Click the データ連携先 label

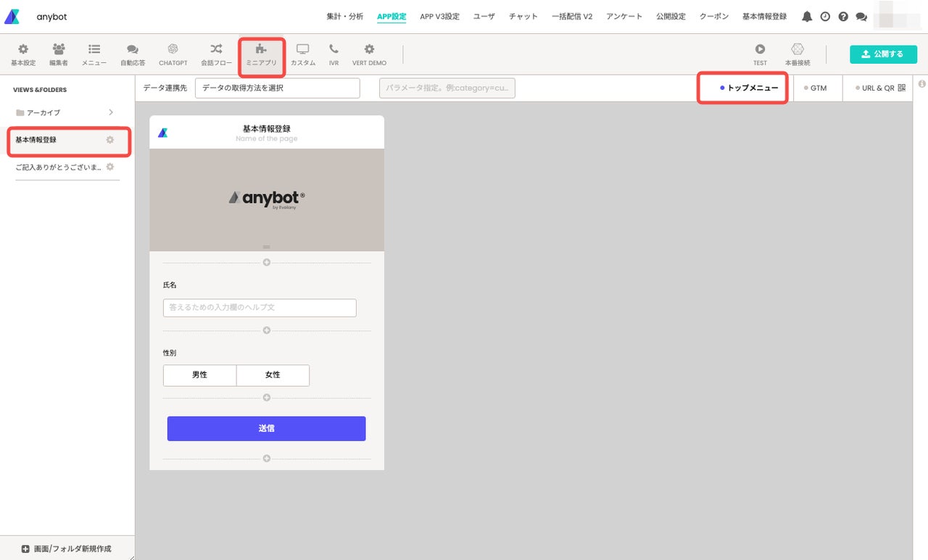pyautogui.click(x=165, y=88)
